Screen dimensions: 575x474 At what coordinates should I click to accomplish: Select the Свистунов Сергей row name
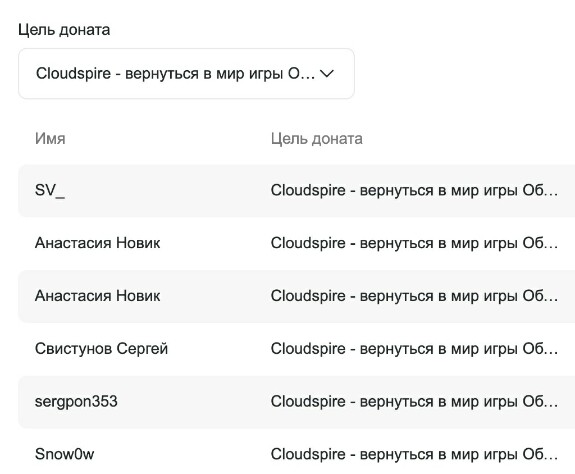pos(101,349)
